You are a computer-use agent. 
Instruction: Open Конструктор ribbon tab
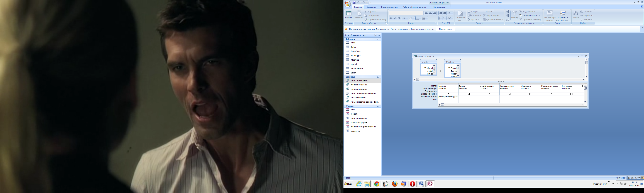click(439, 7)
